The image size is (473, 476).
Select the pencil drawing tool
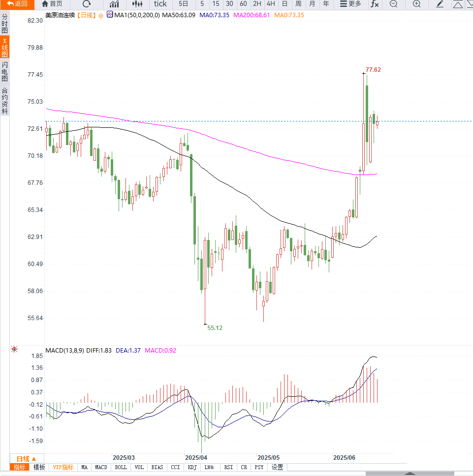click(440, 4)
